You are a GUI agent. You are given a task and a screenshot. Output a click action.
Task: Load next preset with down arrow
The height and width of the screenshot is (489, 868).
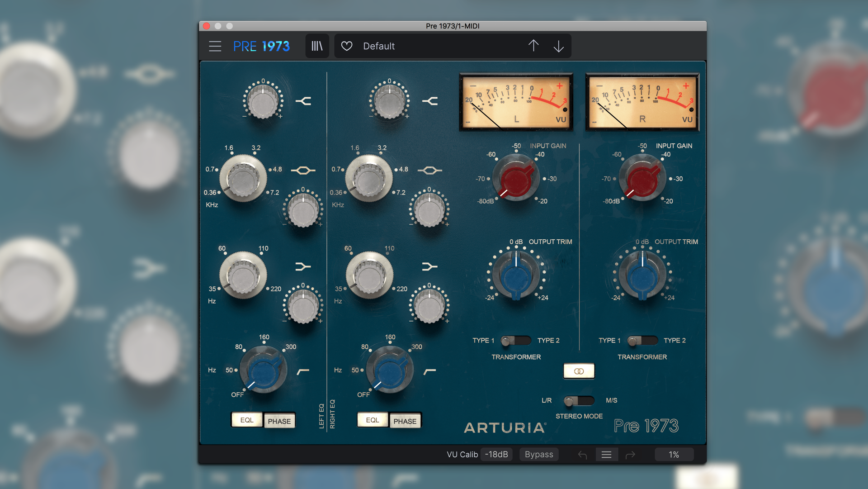tap(559, 46)
